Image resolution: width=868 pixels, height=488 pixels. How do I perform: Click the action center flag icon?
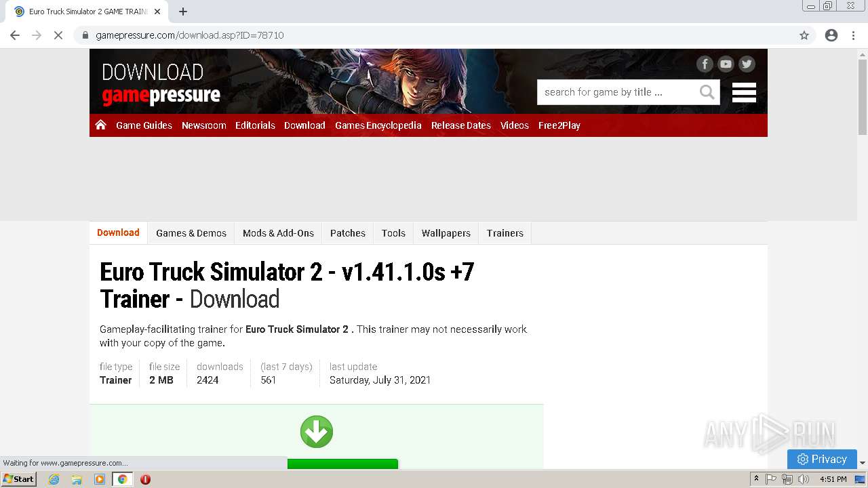(771, 479)
